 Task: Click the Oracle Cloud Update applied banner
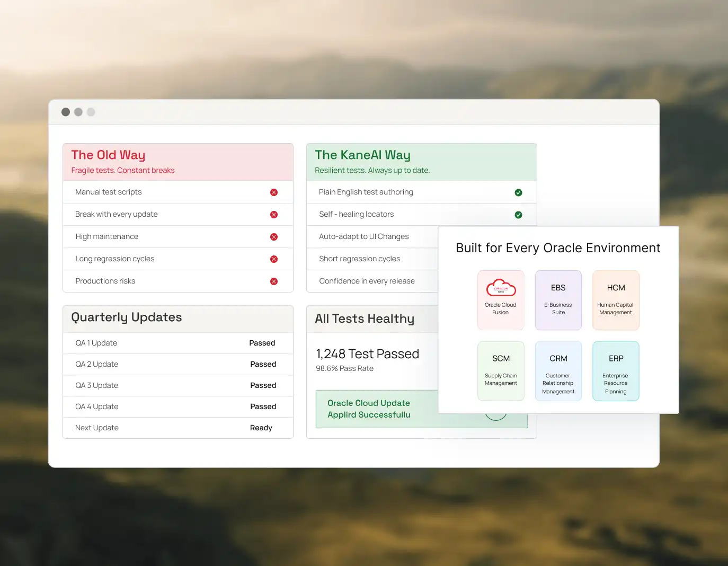click(377, 409)
